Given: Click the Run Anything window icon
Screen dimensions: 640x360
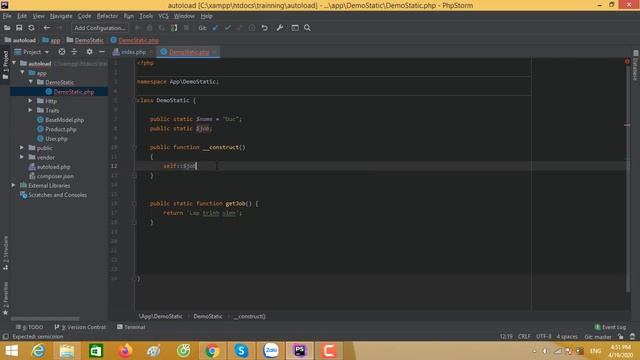Looking at the screenshot, I should click(295, 28).
